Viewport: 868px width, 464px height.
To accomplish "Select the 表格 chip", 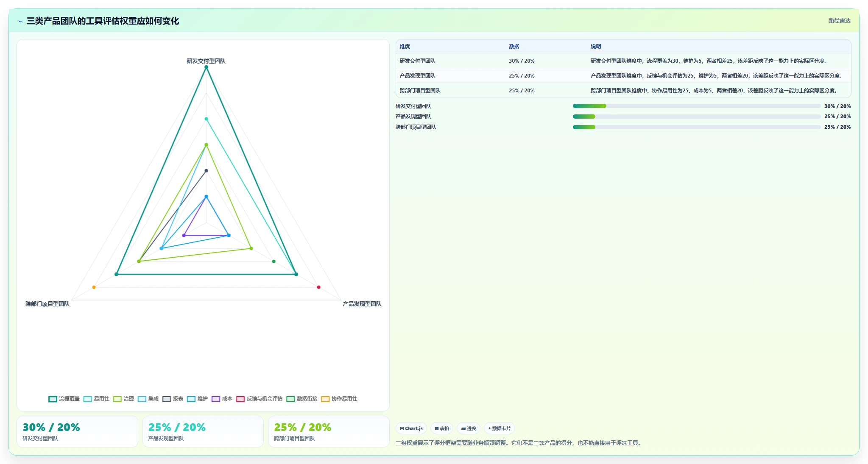I will [x=442, y=428].
